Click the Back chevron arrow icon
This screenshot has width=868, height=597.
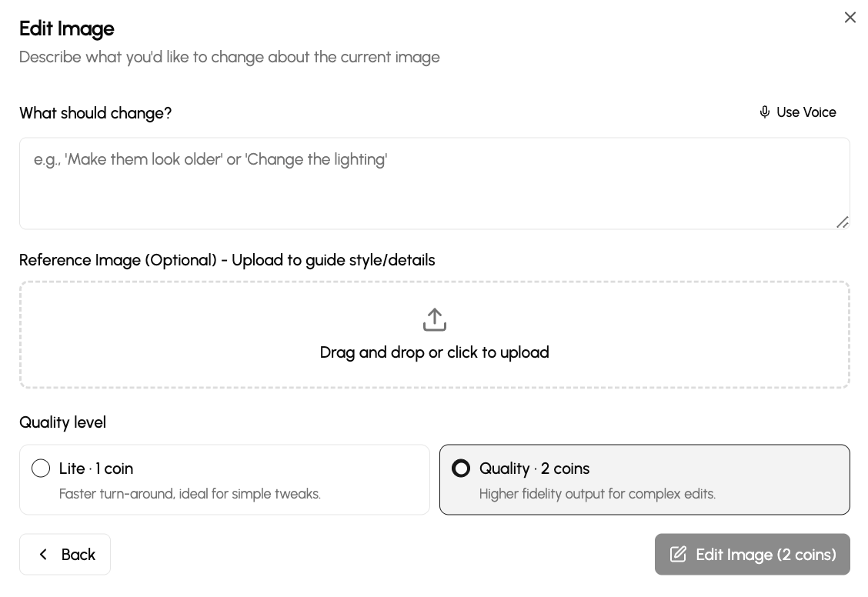coord(44,555)
